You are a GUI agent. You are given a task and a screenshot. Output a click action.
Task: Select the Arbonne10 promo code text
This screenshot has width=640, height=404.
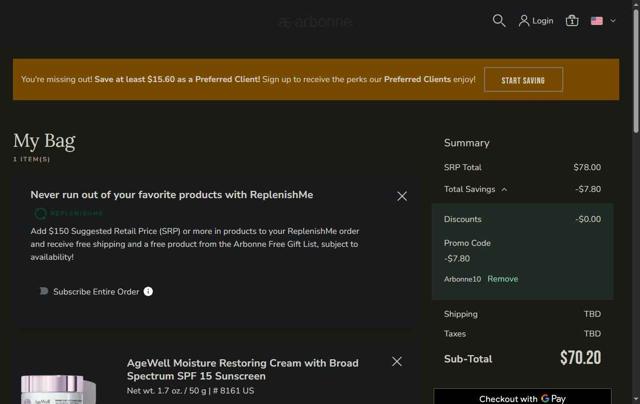462,279
